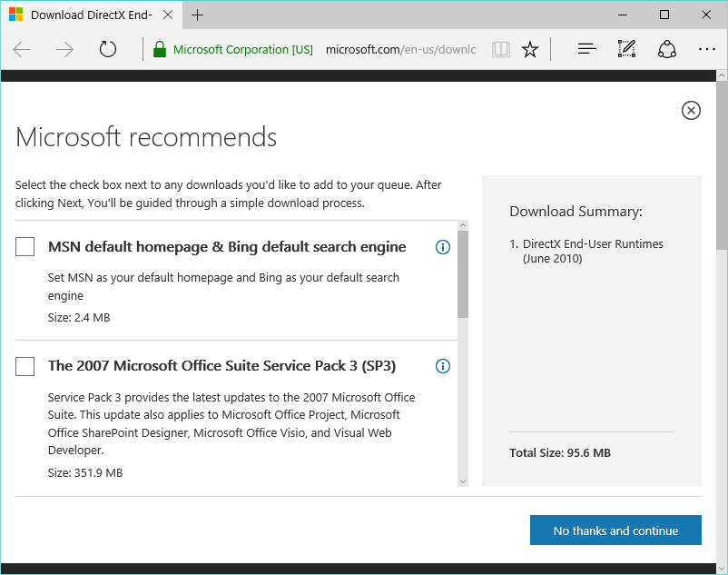
Task: Add page to favorites star
Action: click(x=530, y=49)
